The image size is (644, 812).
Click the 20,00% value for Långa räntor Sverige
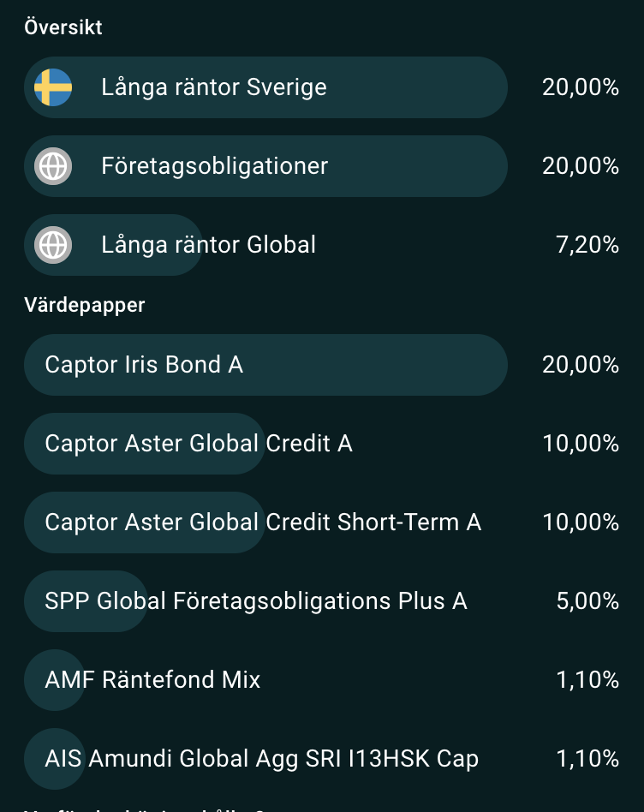[581, 87]
